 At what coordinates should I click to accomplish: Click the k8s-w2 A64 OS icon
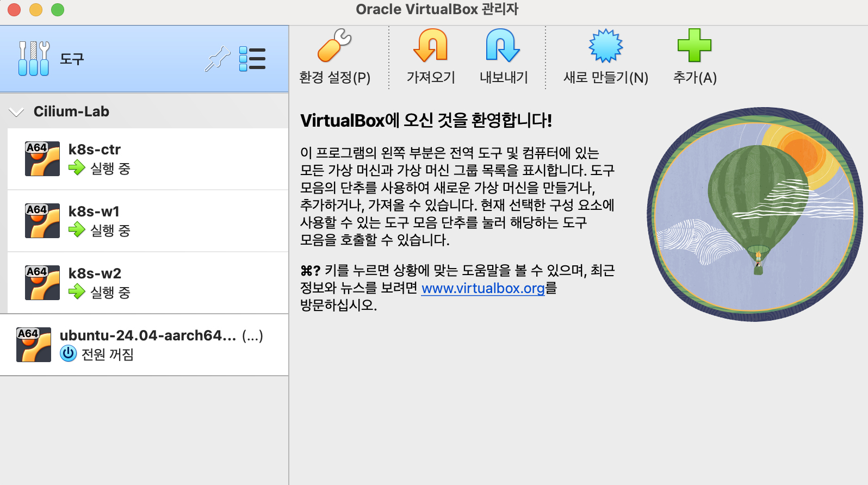[42, 283]
